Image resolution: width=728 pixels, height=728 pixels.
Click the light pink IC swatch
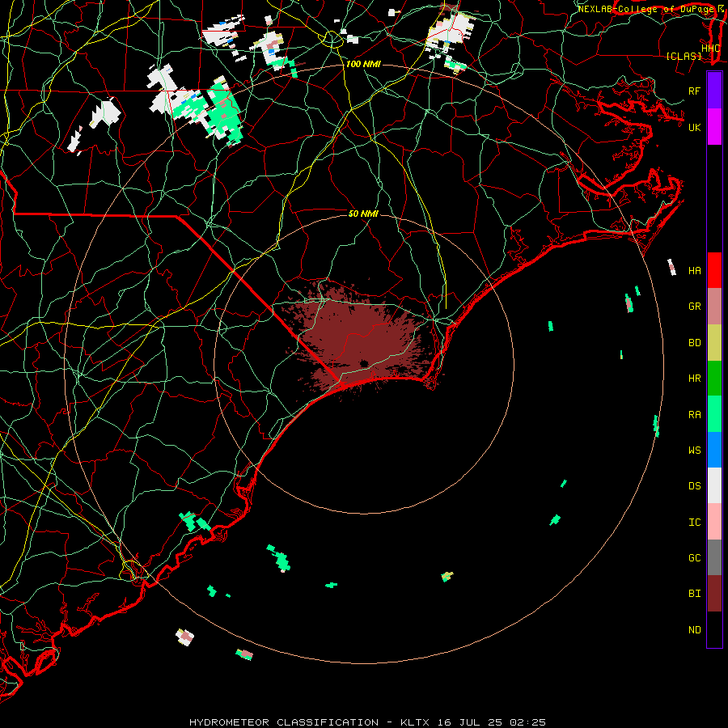pos(714,522)
